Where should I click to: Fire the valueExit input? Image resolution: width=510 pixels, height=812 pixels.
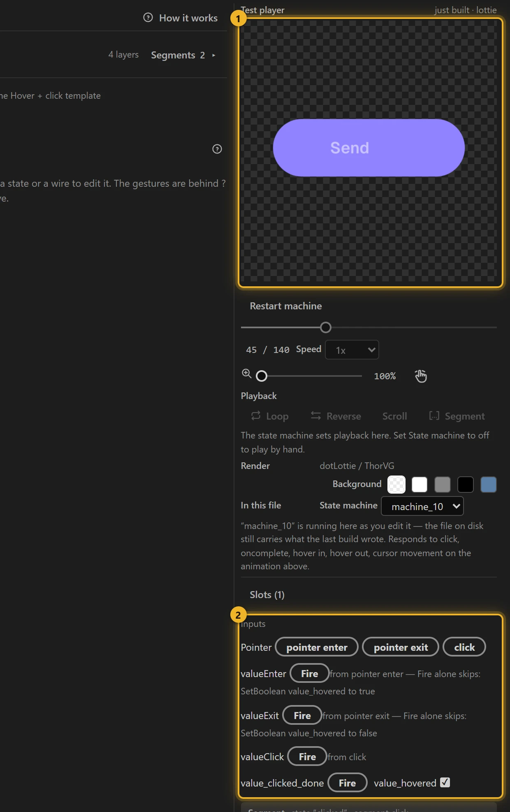click(302, 715)
